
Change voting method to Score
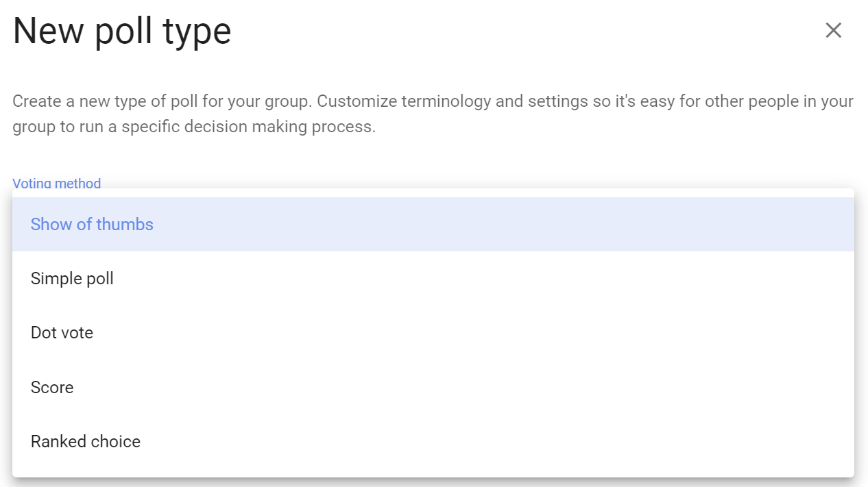(x=433, y=387)
